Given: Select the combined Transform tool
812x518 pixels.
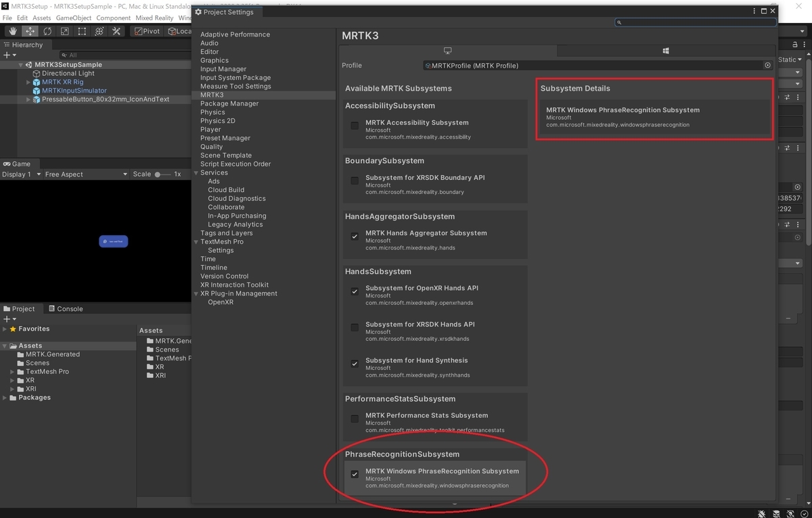Looking at the screenshot, I should pyautogui.click(x=99, y=31).
